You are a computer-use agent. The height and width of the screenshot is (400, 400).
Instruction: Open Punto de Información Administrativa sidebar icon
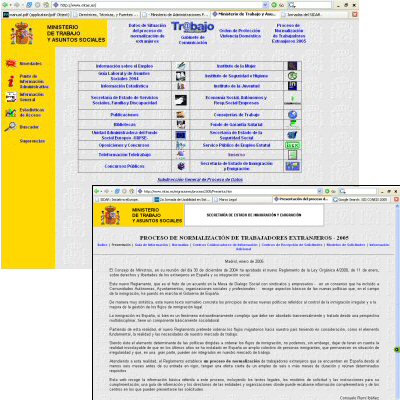point(11,81)
